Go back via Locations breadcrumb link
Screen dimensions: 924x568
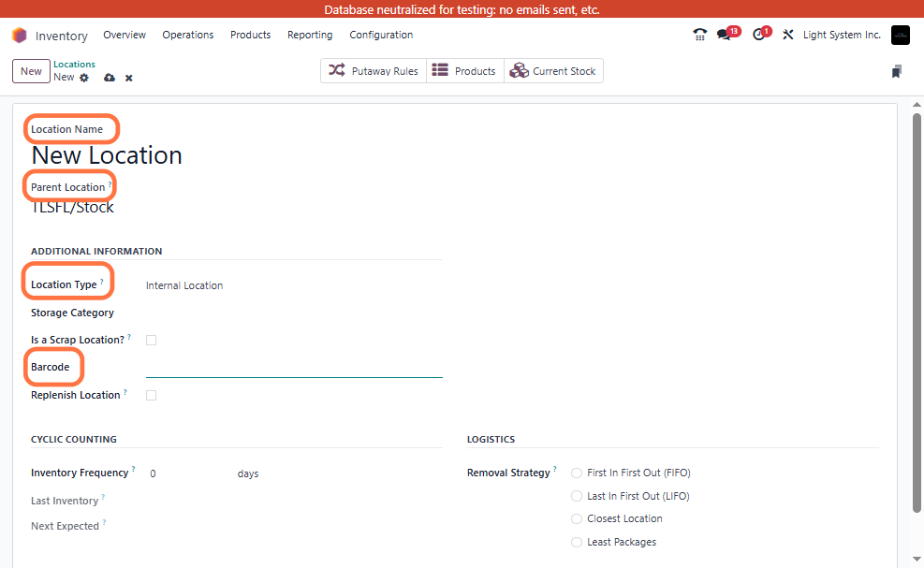[74, 65]
